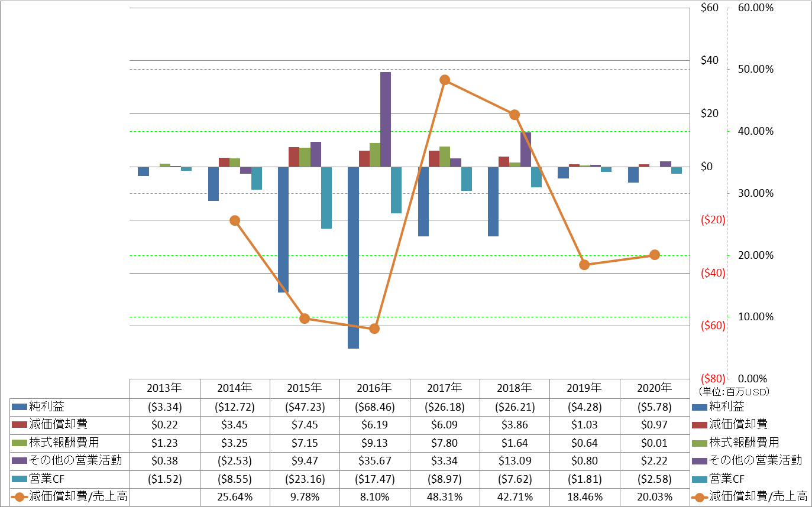Click the 48.31% ratio cell
Image resolution: width=812 pixels, height=507 pixels.
point(445,497)
